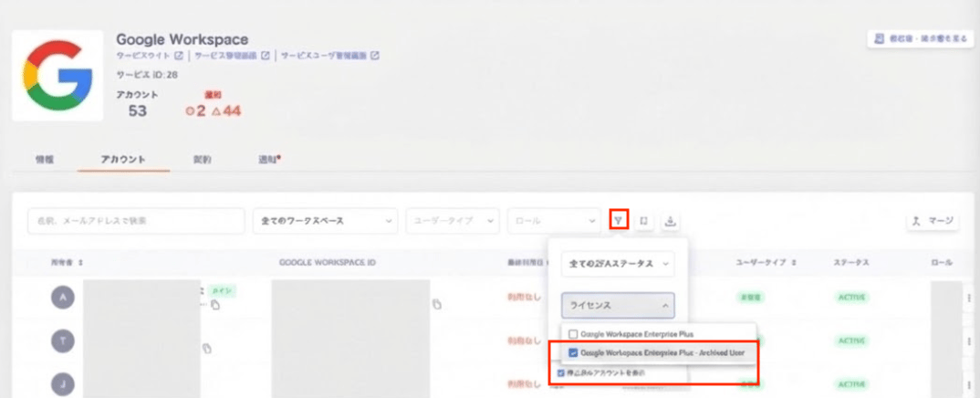Click the download export icon

click(670, 221)
